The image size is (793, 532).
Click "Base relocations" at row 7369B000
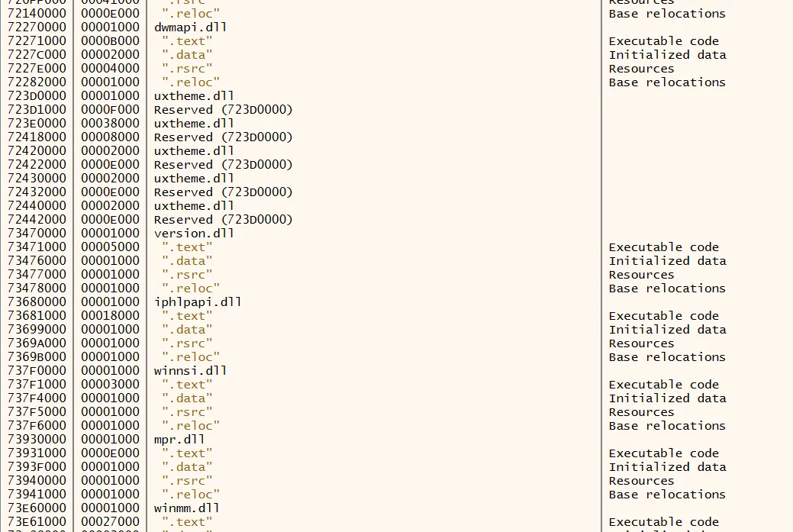667,357
